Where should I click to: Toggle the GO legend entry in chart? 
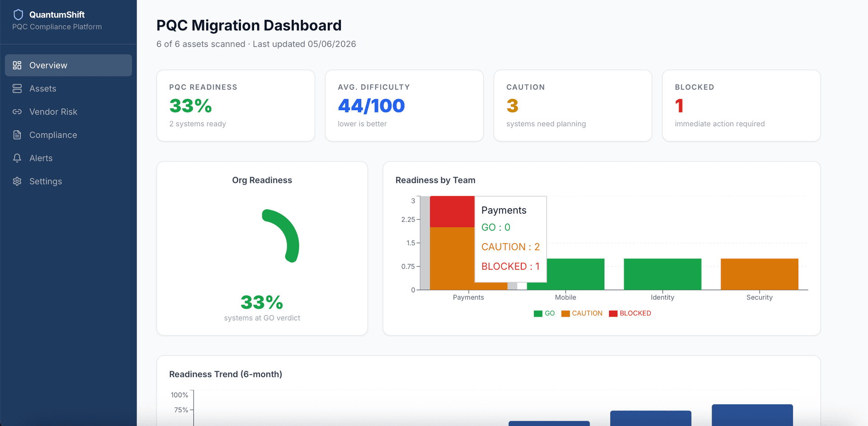point(544,314)
